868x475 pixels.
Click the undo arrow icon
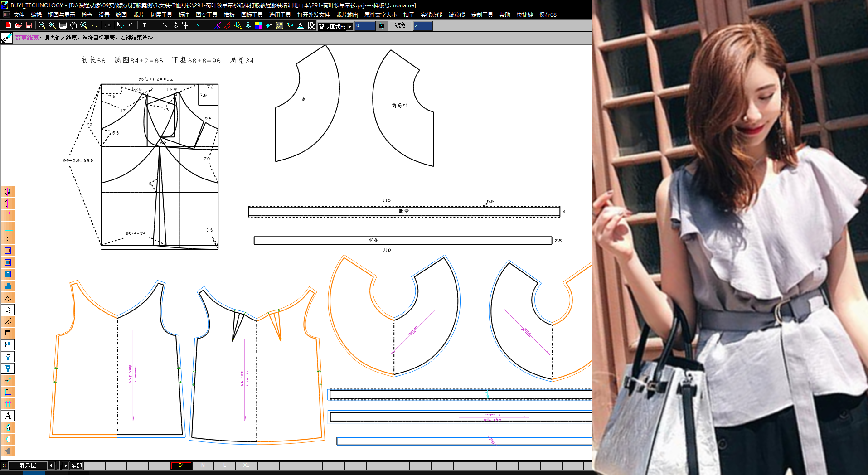[x=94, y=25]
